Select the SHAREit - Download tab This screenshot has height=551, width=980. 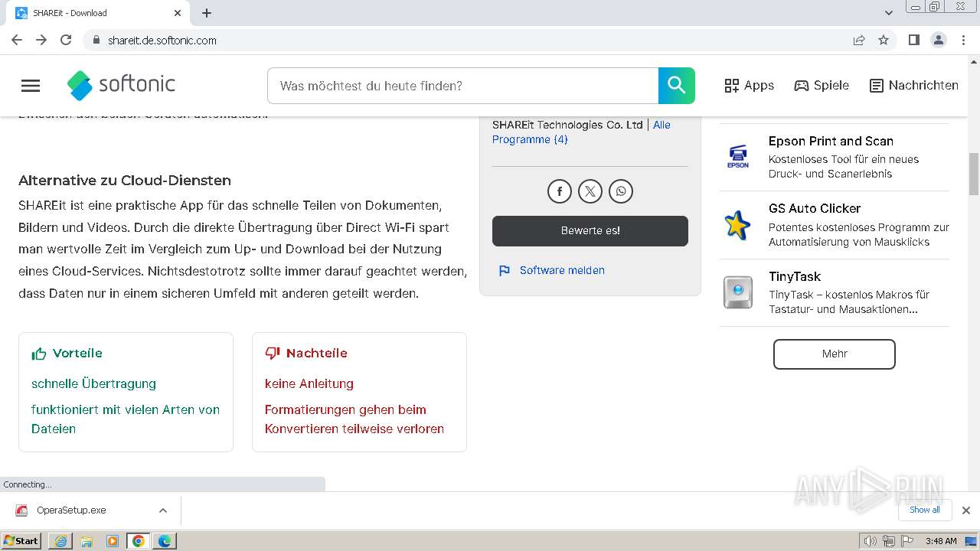[98, 13]
